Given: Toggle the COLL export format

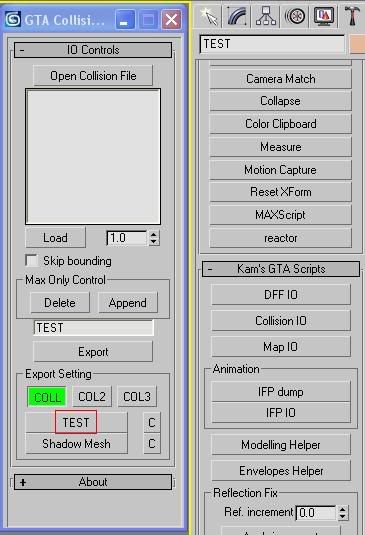Looking at the screenshot, I should pos(47,397).
